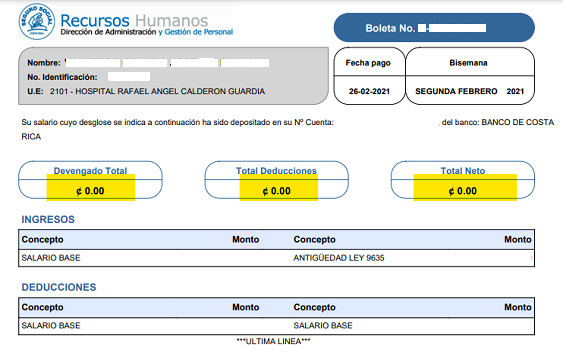
Task: Click the BANCO DE COSTA text
Action: (x=517, y=122)
